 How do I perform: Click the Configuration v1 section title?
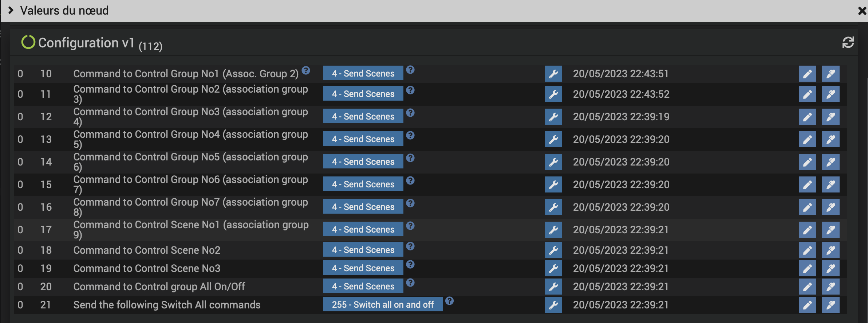click(86, 43)
